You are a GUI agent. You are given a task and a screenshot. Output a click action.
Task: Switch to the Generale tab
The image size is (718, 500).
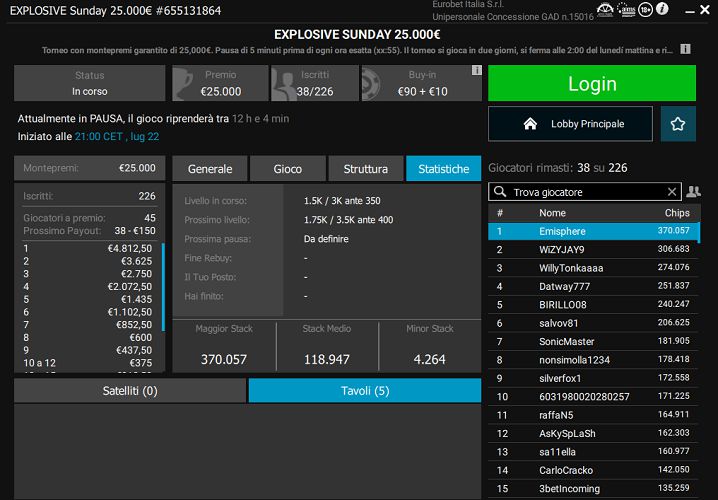210,168
